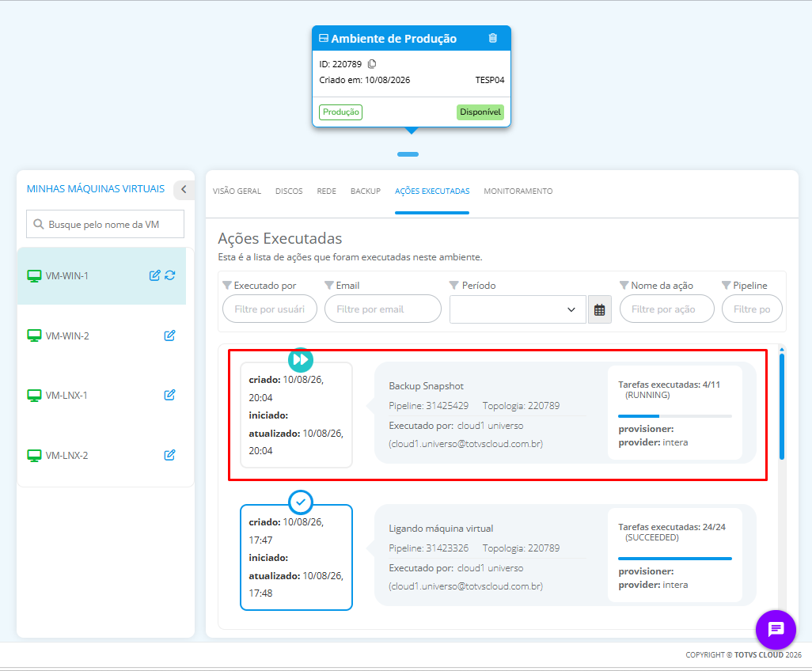
Task: Open the Período dropdown
Action: point(518,309)
